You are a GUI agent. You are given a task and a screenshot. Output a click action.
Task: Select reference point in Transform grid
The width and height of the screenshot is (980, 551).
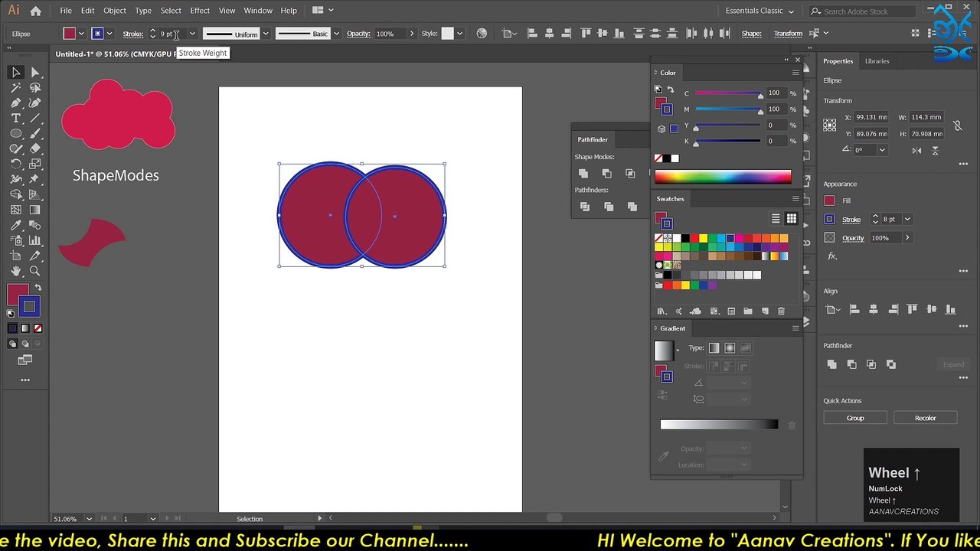(x=830, y=125)
